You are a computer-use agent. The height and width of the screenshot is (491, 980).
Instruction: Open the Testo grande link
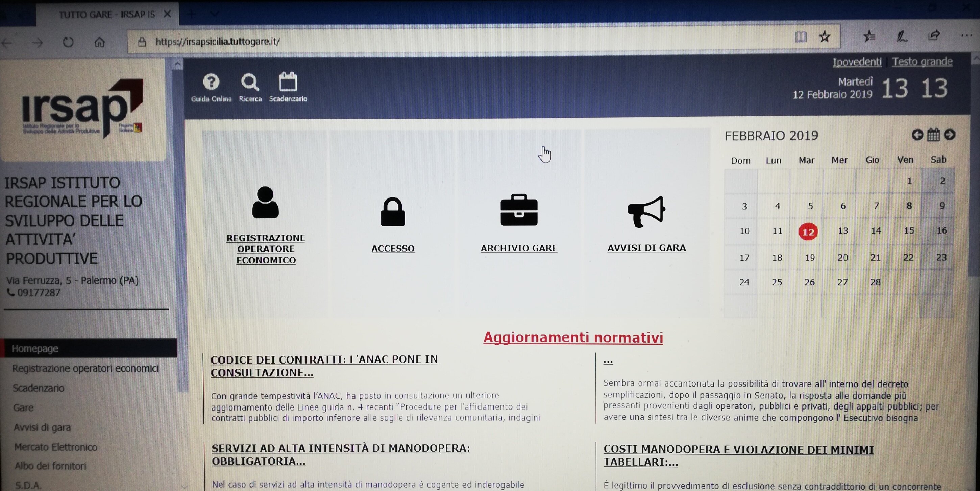(922, 61)
